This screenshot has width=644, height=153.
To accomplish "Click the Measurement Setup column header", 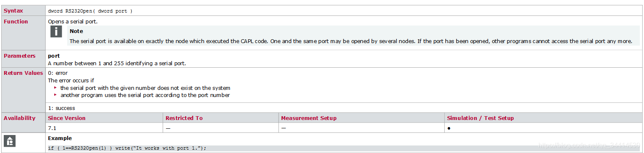I will [x=309, y=118].
